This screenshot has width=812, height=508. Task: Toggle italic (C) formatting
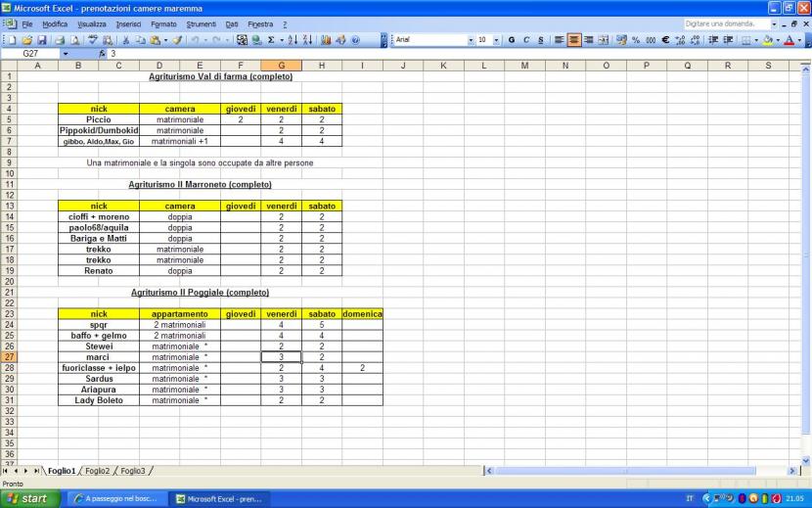pos(525,40)
